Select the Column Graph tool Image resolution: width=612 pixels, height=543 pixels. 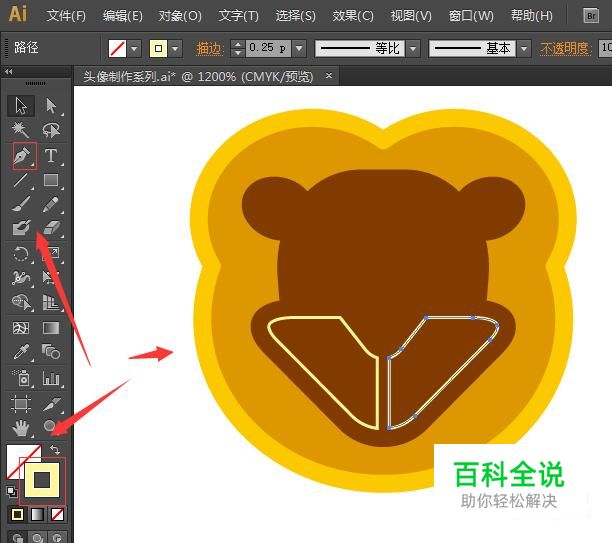click(x=51, y=378)
